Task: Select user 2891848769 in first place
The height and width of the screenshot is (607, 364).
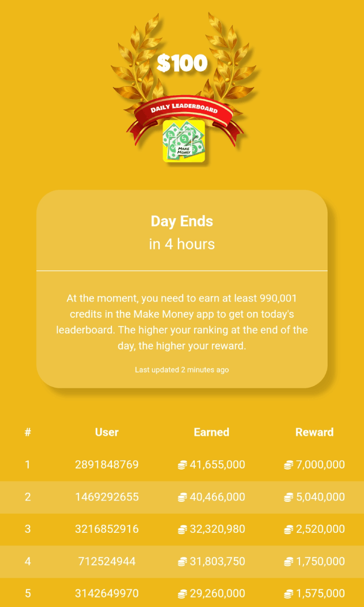Action: 107,465
